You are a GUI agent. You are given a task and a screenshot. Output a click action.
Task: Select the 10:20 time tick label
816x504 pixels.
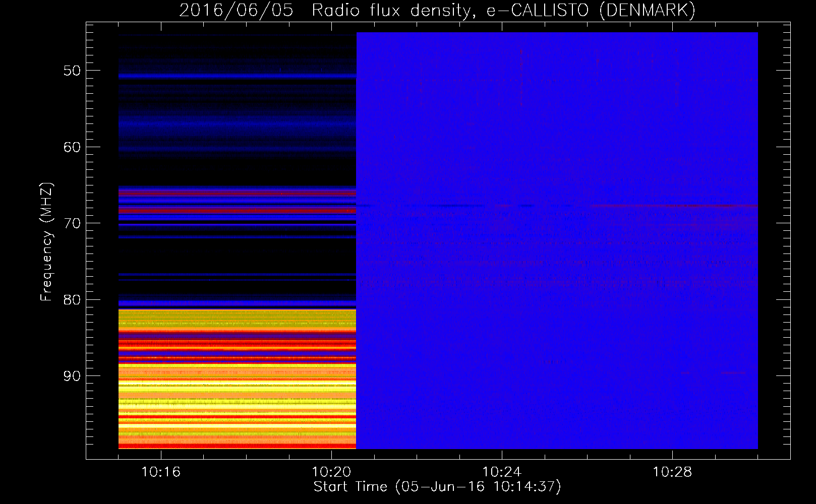point(331,472)
